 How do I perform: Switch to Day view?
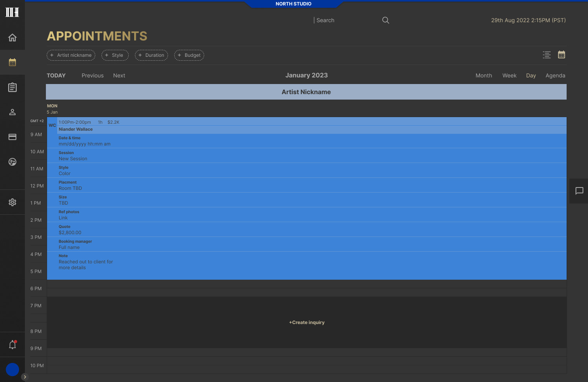[531, 75]
